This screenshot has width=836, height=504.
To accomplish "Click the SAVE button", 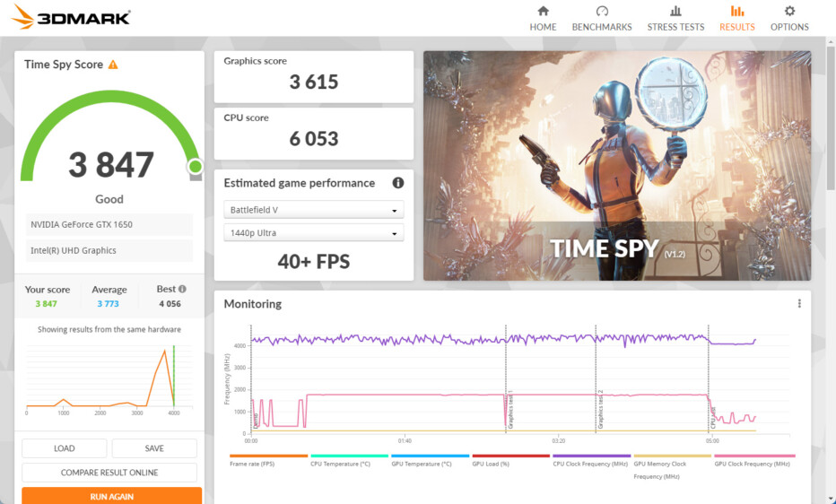I will (x=154, y=448).
